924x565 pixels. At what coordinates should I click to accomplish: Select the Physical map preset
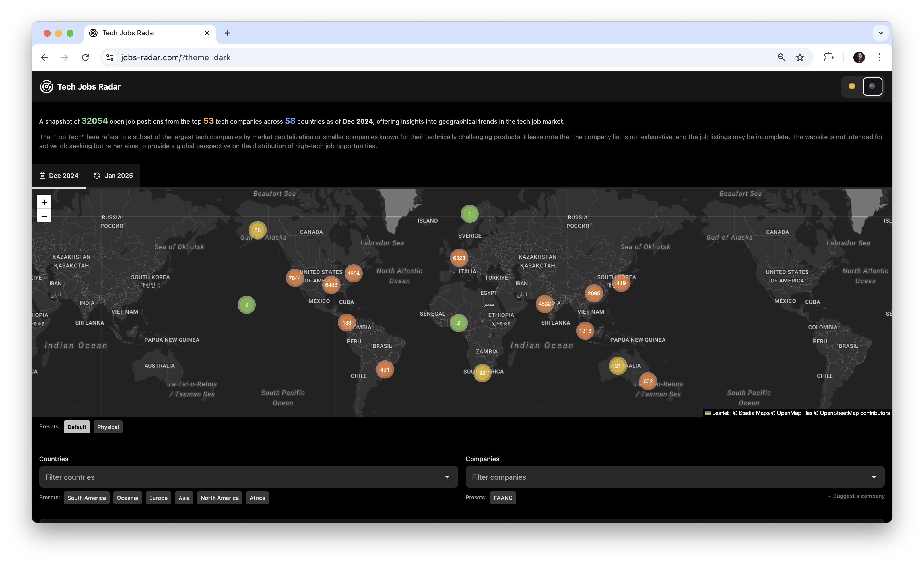(108, 427)
